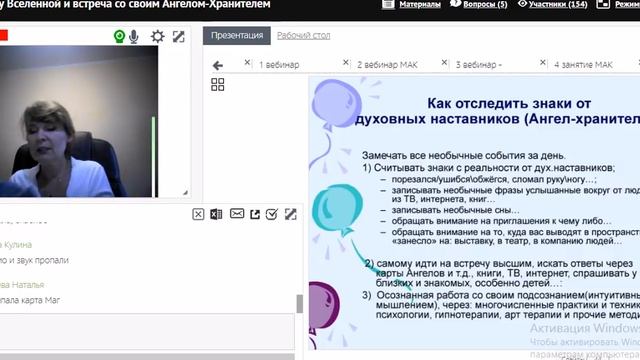
Task: Click the presenter webcam video
Action: [x=79, y=121]
